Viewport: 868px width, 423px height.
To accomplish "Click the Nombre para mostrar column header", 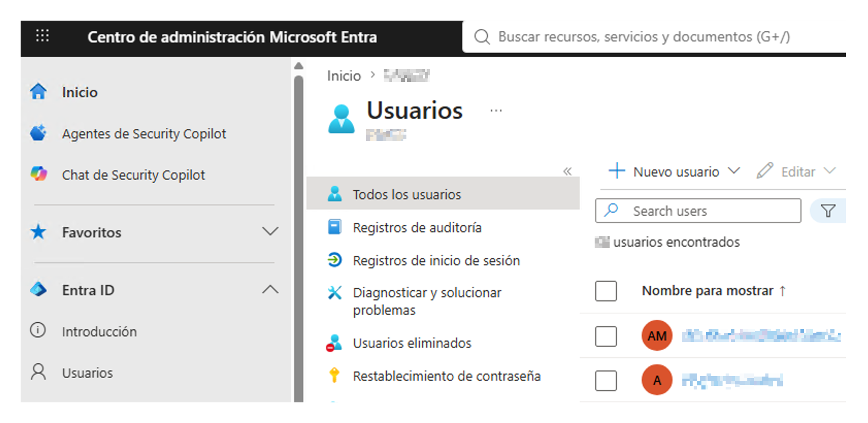I will point(708,291).
